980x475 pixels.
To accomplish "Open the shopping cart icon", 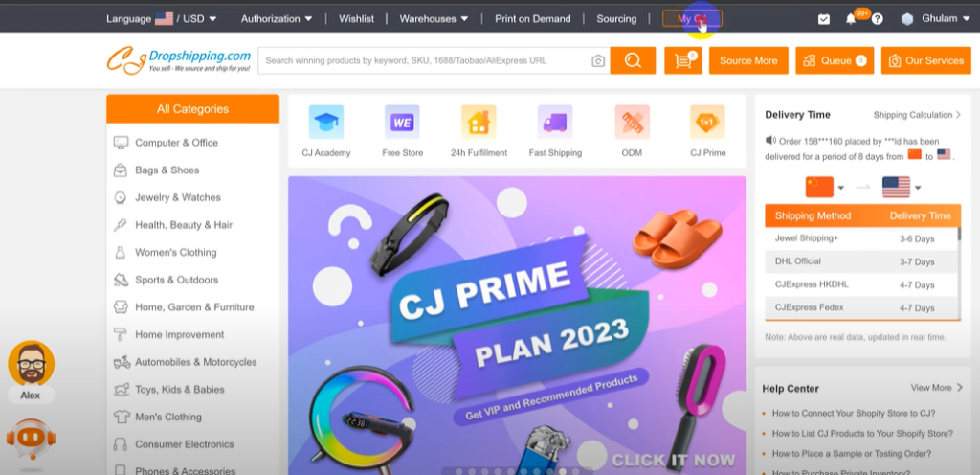I will (682, 60).
